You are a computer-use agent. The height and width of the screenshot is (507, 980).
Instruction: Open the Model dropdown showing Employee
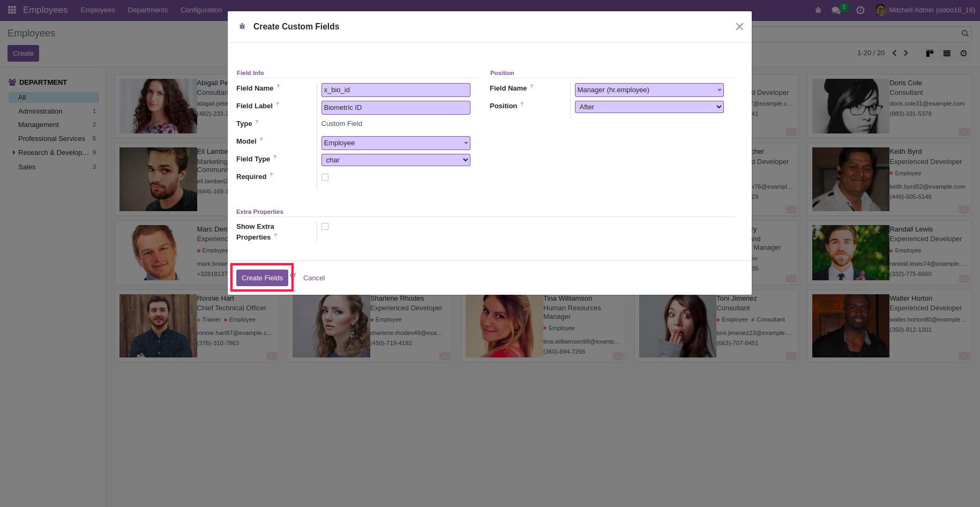[395, 143]
